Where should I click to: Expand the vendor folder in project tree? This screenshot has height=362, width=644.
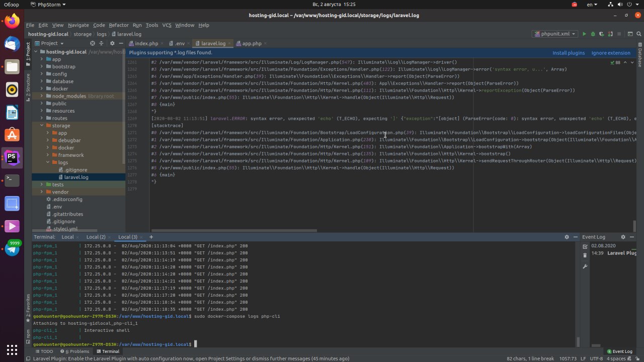coord(42,192)
